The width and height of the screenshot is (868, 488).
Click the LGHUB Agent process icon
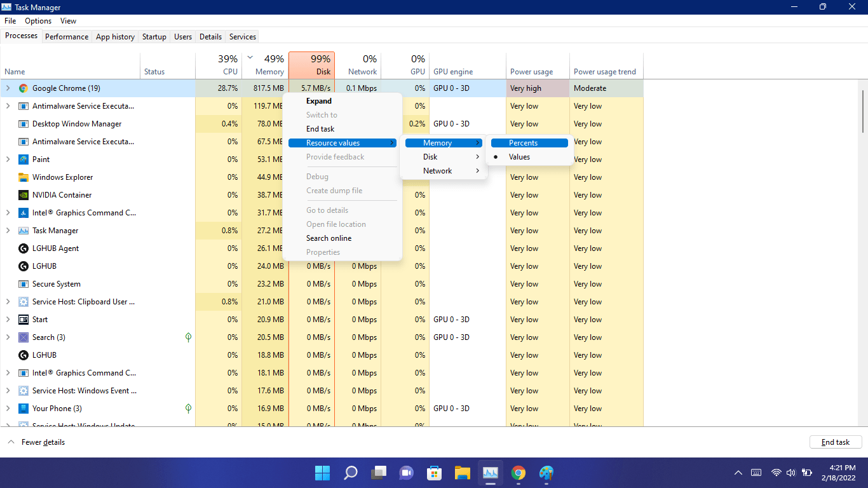[x=24, y=248]
